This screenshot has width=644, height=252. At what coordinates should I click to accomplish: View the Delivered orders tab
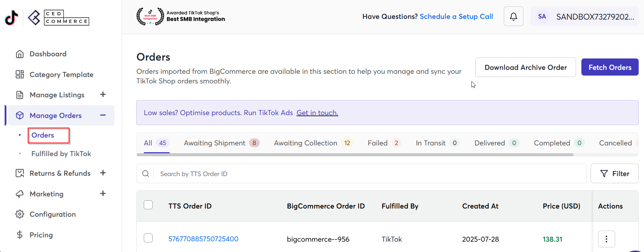point(497,143)
